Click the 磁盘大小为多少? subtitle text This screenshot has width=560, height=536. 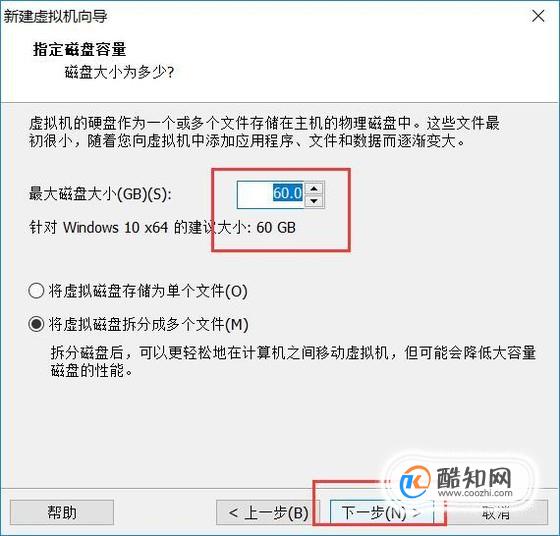pos(119,72)
